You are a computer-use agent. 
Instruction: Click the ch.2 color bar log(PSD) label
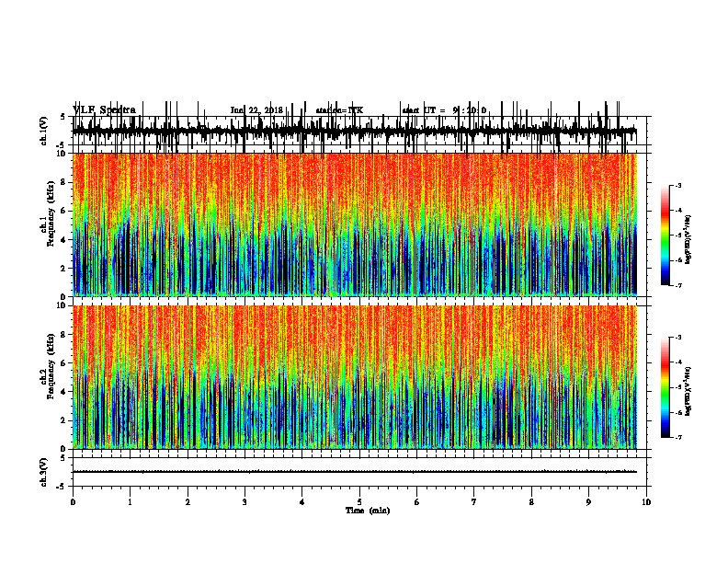(688, 392)
